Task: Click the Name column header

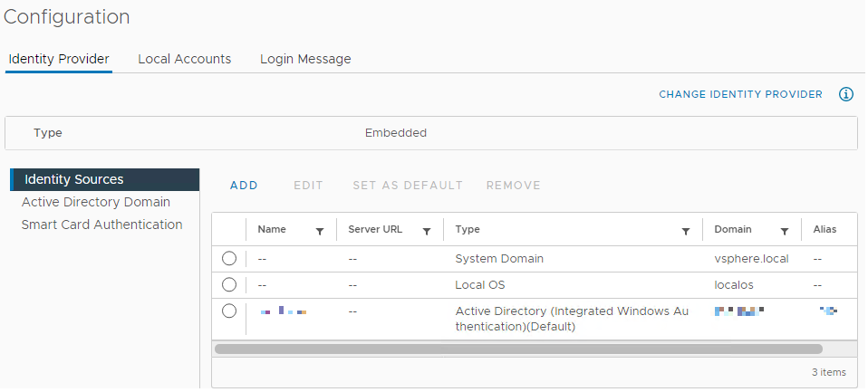Action: (272, 229)
